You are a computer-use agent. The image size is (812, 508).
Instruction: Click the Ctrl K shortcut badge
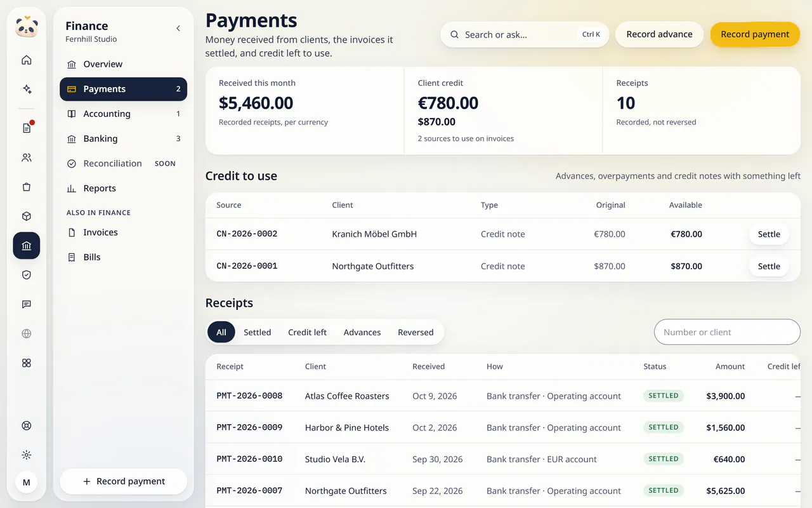click(591, 35)
